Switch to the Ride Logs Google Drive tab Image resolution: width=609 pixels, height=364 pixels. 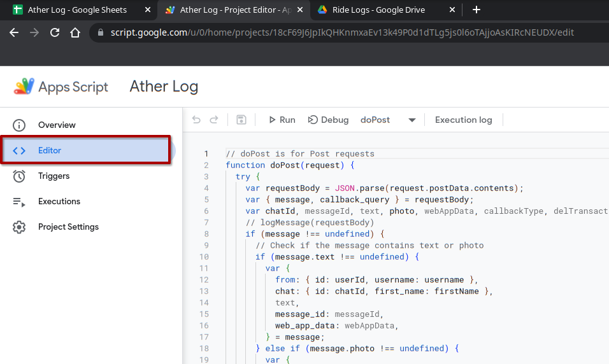[378, 10]
